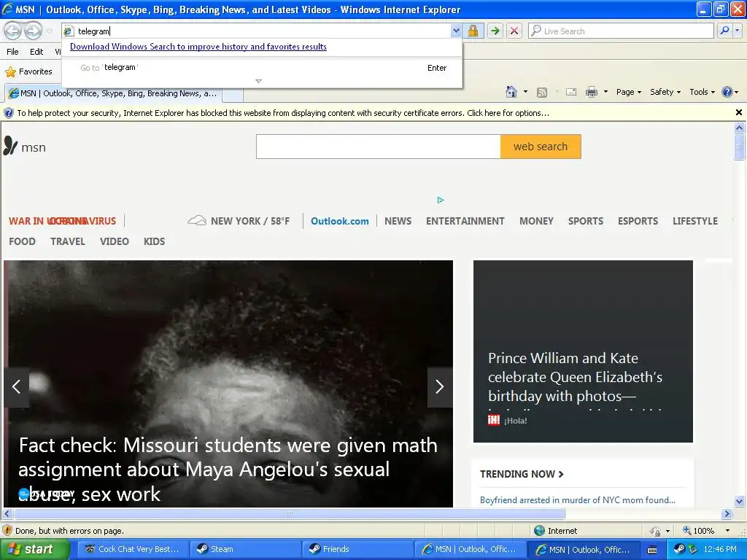Open a new blank tab
Screen dimensions: 747x560
233,94
